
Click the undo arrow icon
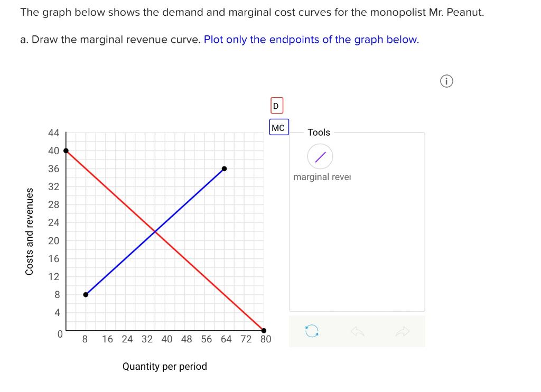pyautogui.click(x=357, y=332)
